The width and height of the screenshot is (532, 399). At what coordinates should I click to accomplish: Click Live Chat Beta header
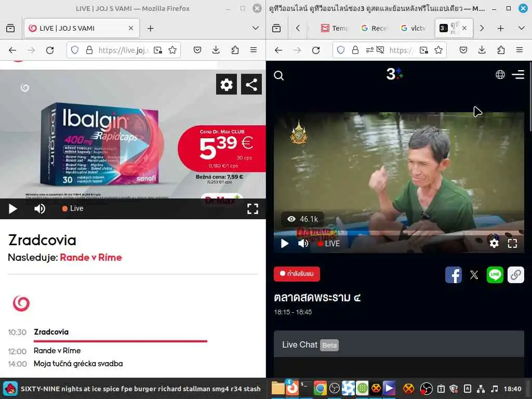(x=399, y=344)
